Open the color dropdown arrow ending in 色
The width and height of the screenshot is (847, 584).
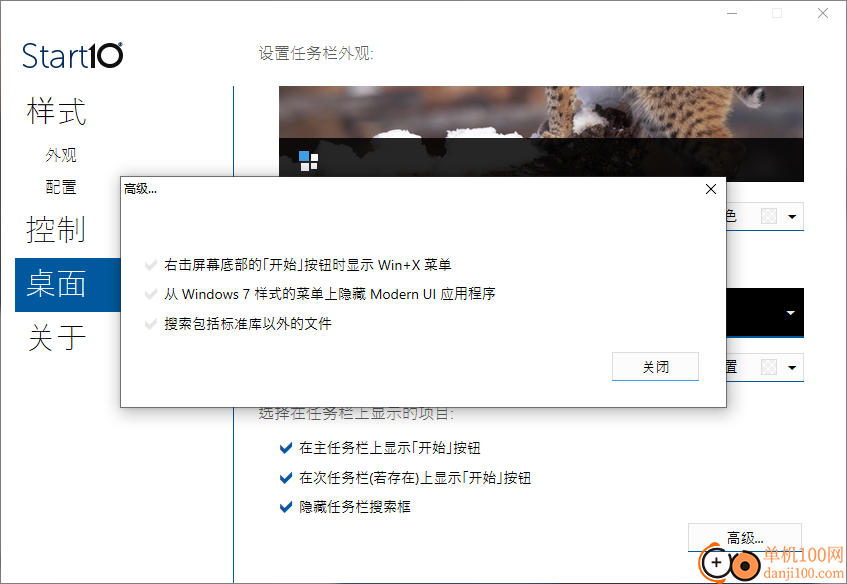[792, 217]
